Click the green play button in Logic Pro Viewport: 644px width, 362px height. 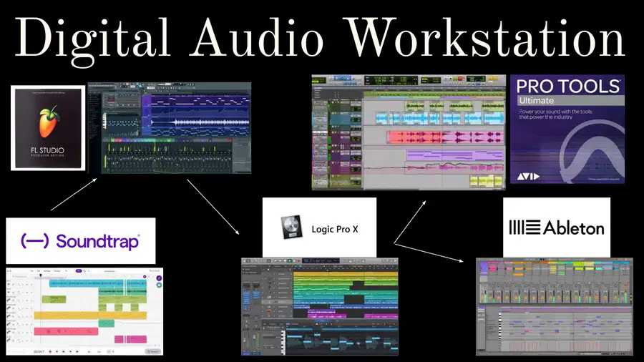point(290,260)
